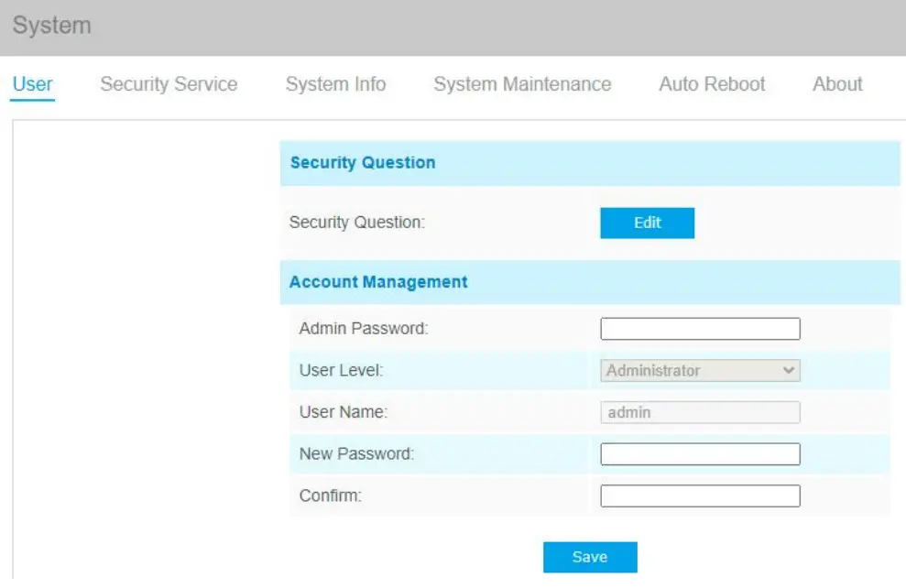Expand the User Level Administrator dropdown
The image size is (906, 588).
click(700, 371)
